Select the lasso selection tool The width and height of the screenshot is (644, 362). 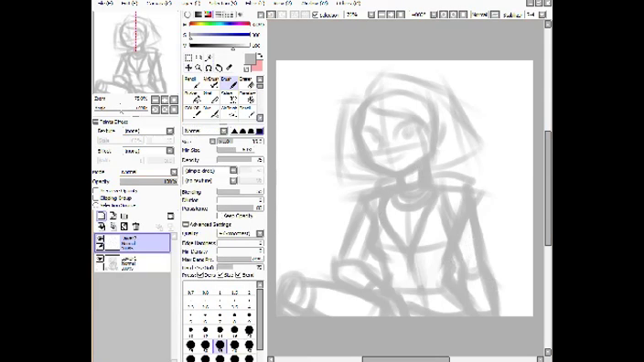pyautogui.click(x=199, y=58)
